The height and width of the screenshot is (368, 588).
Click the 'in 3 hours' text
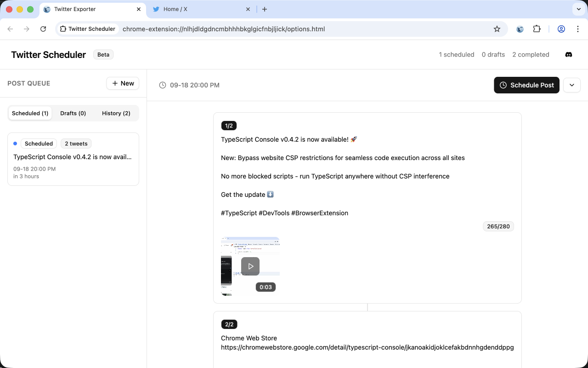(x=26, y=176)
